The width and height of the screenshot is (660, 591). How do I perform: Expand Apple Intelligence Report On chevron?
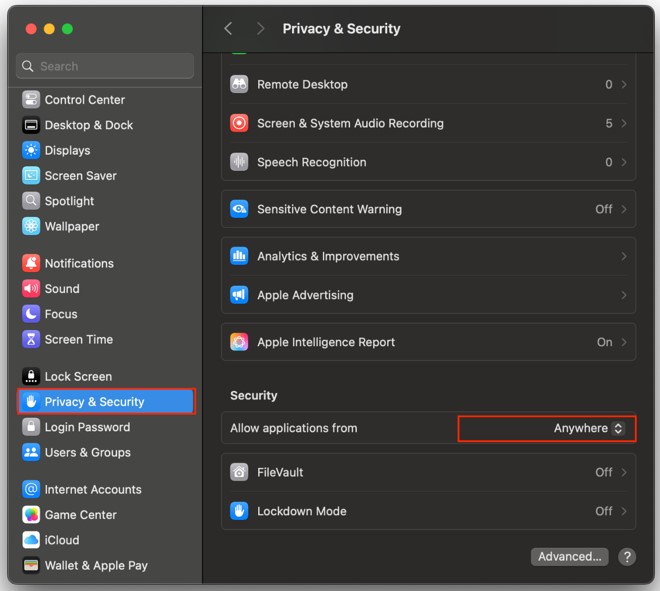(x=624, y=342)
